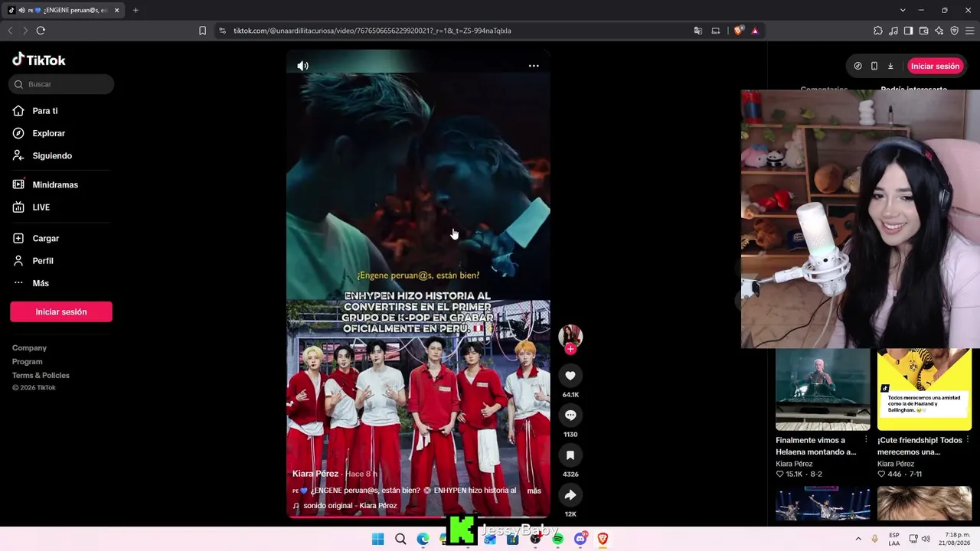
Task: Open the Brave Shields lion icon
Action: tap(738, 31)
